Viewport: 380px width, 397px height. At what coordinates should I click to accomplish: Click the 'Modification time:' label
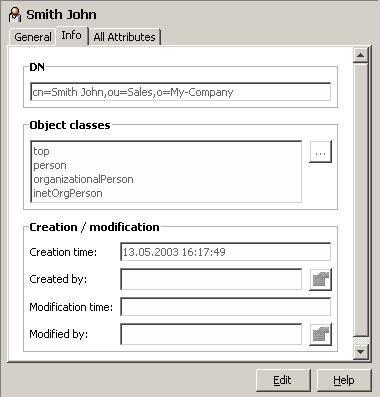(x=71, y=307)
